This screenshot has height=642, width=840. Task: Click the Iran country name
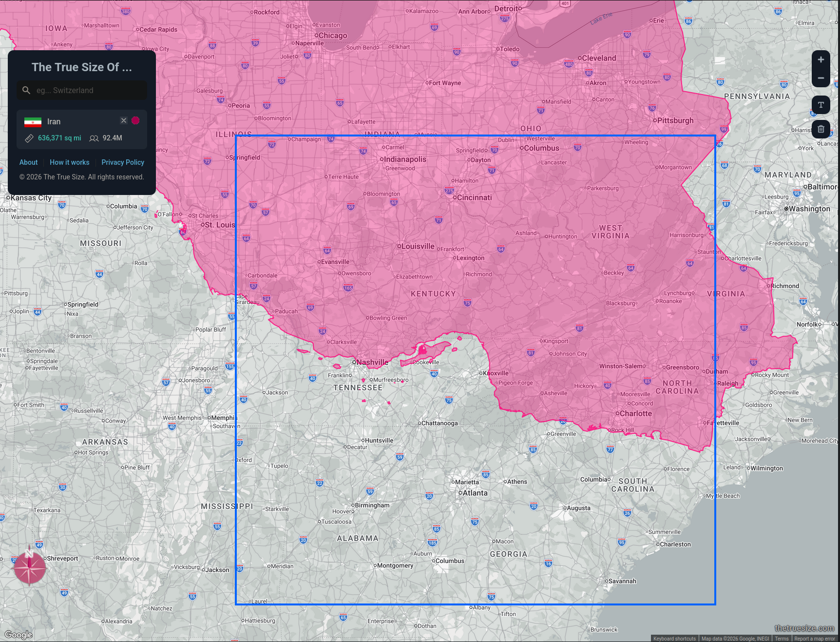click(54, 122)
